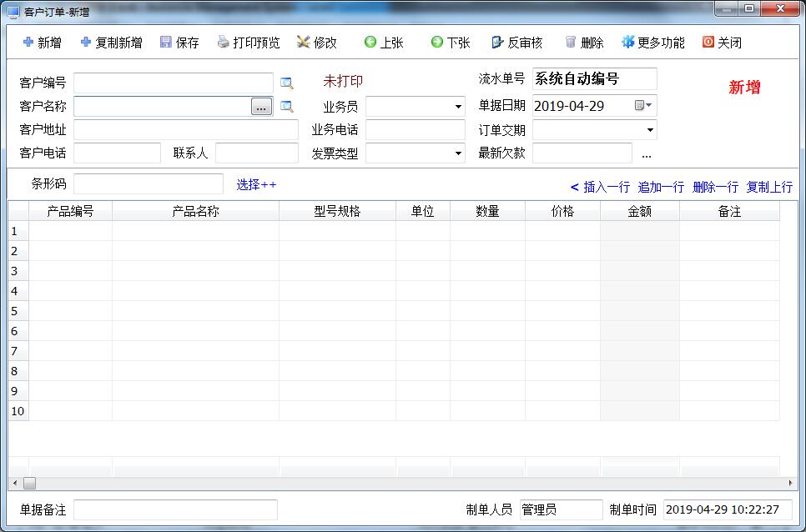The width and height of the screenshot is (806, 532).
Task: Click the 修改 edit tool
Action: click(x=304, y=43)
